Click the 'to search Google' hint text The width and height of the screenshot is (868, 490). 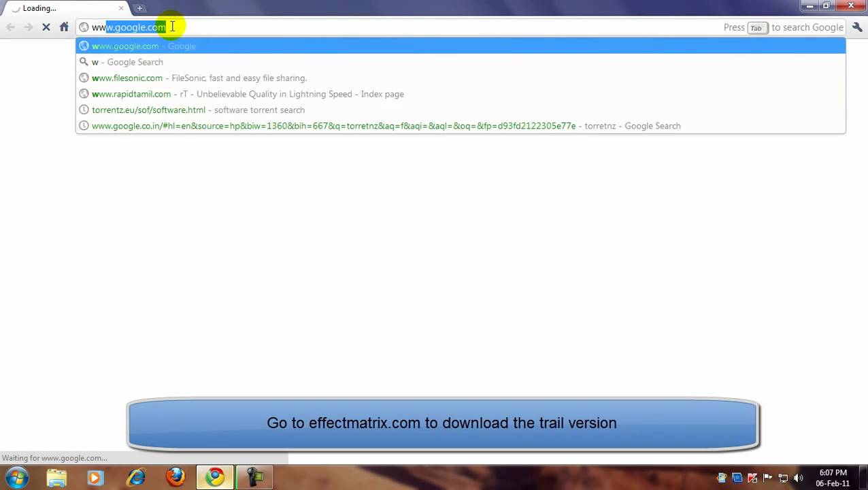tap(807, 28)
